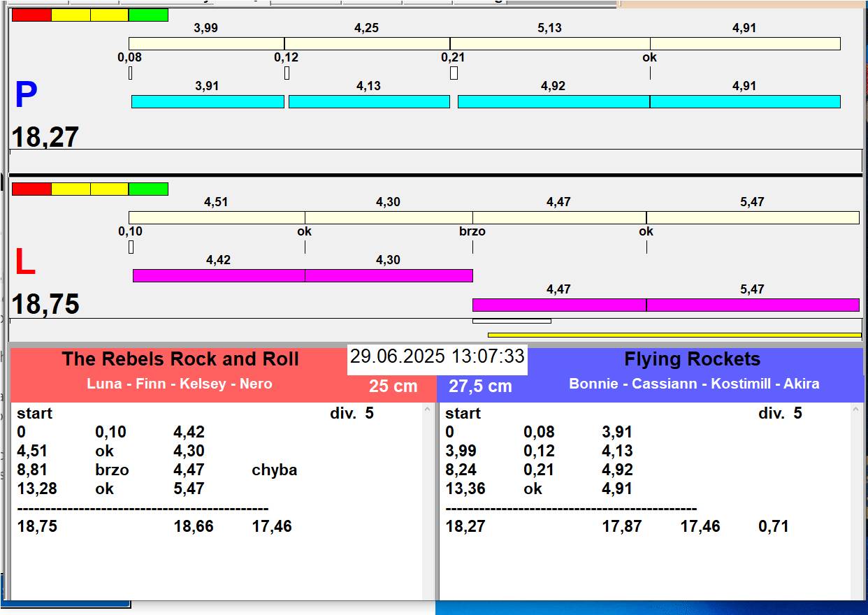Click the 27,5 cm jump height label
Image resolution: width=868 pixels, height=615 pixels.
pyautogui.click(x=480, y=386)
